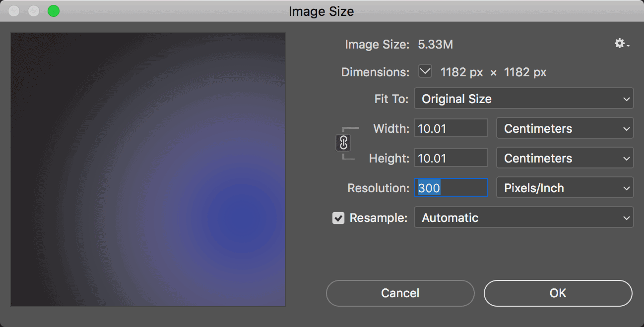This screenshot has width=644, height=327.
Task: Click the Cancel button
Action: tap(400, 293)
